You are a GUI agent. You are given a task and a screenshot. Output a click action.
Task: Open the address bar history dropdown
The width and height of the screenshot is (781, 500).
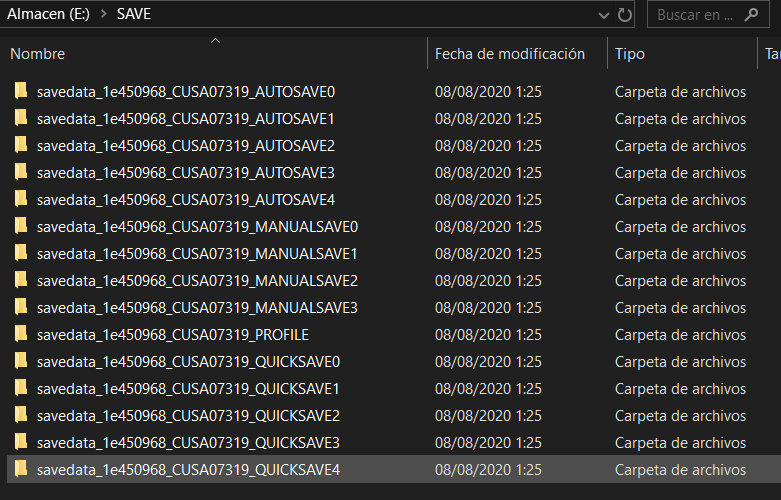604,15
